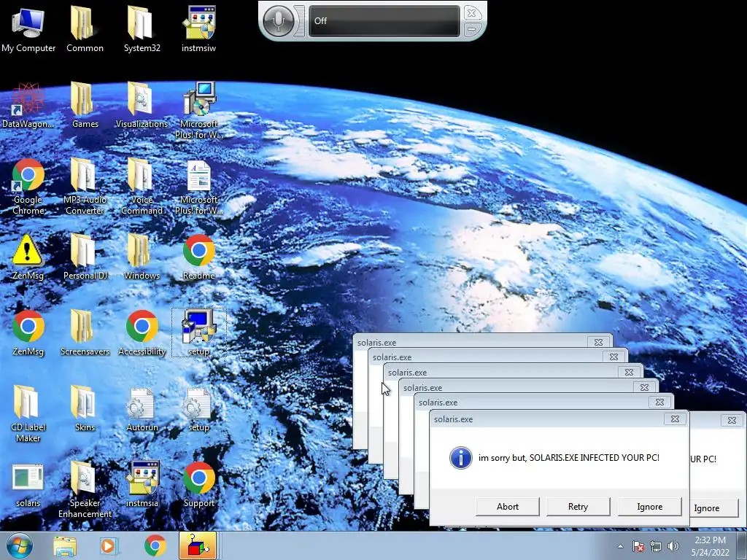
Task: Click the info icon in solaris.exe dialog
Action: tap(461, 458)
